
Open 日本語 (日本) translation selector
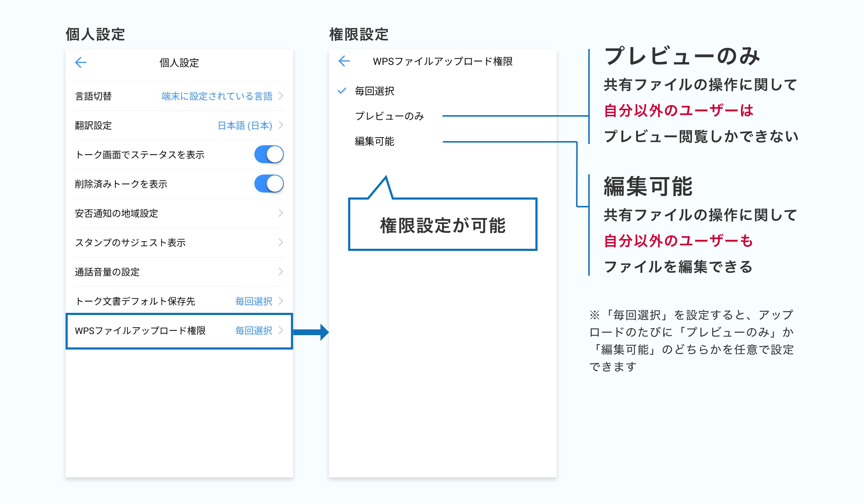245,125
